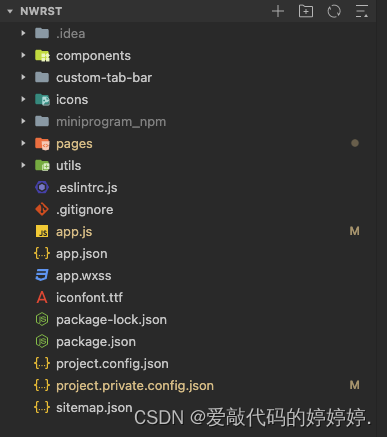387x437 pixels.
Task: Click the .gitignore git icon
Action: 42,209
